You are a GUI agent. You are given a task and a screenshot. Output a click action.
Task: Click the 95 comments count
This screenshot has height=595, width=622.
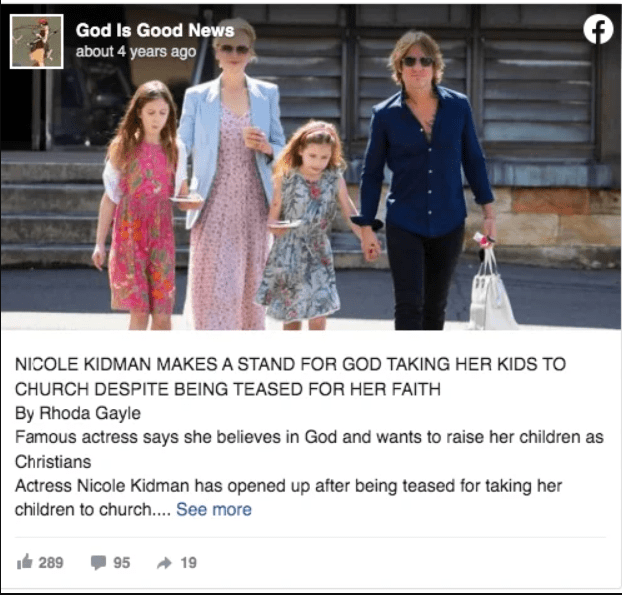pos(122,562)
